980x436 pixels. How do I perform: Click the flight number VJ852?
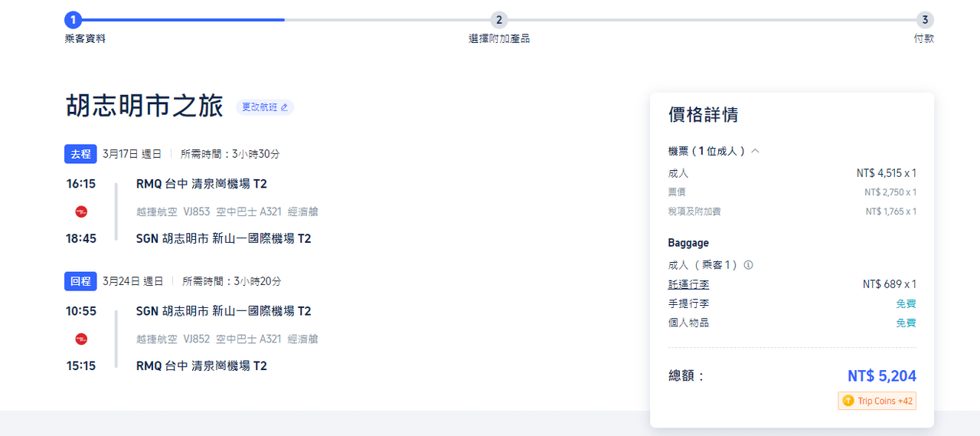pos(197,339)
